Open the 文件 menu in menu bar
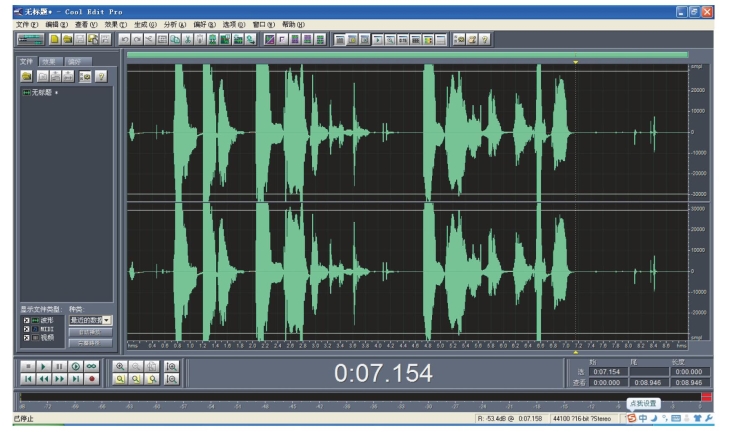This screenshot has height=433, width=744. [x=27, y=23]
